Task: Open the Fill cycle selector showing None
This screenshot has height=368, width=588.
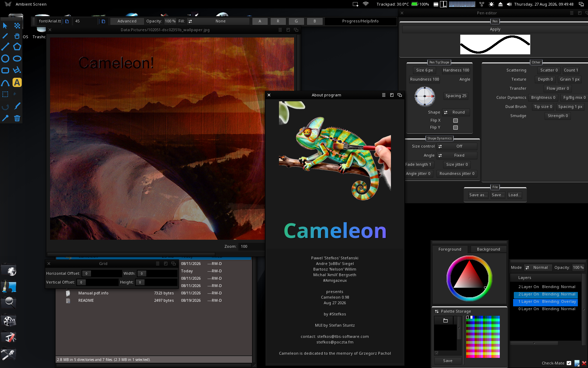Action: 218,21
